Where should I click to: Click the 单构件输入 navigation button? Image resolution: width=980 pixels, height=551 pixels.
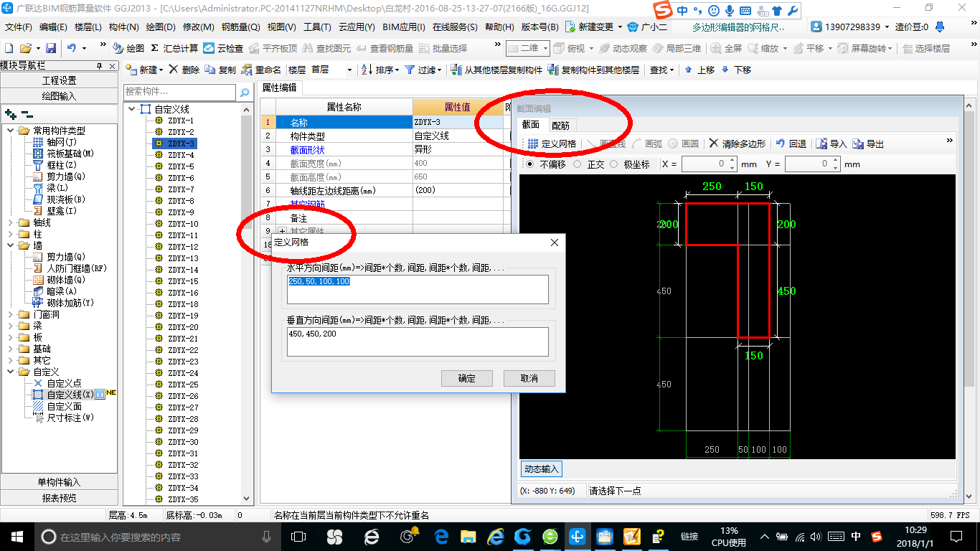coord(60,482)
